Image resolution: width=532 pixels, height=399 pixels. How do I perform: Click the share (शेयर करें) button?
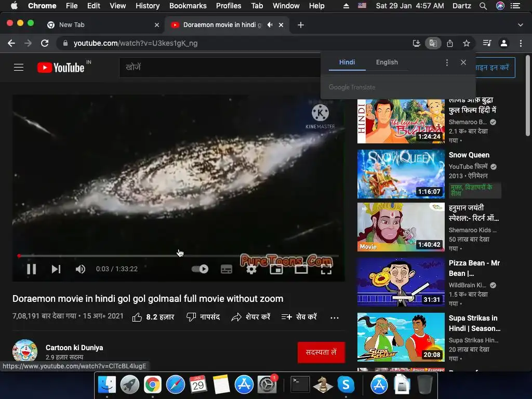[x=251, y=317]
